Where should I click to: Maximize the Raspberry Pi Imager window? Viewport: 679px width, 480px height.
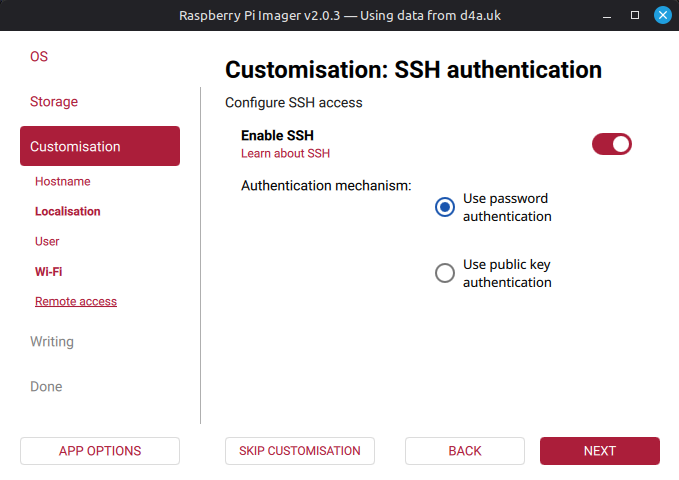click(635, 16)
